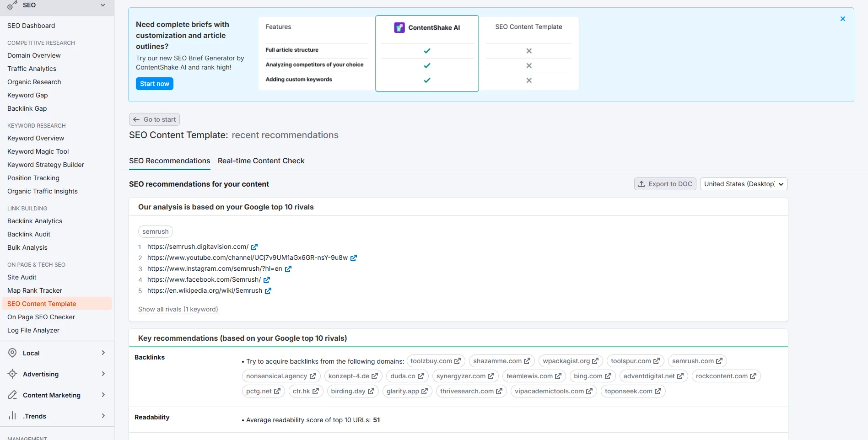Open external link icon for Facebook Semrush rival
Screen dimensions: 868x440
(x=267, y=280)
